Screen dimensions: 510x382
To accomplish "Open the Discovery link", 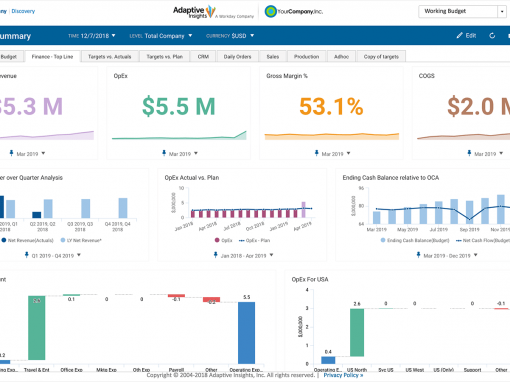I will click(23, 11).
